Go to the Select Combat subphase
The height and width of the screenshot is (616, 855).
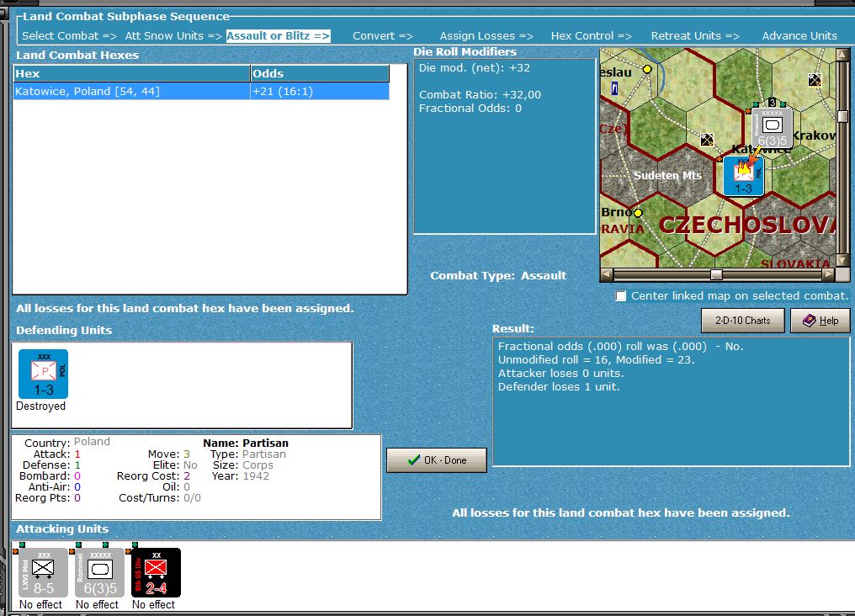pyautogui.click(x=69, y=36)
